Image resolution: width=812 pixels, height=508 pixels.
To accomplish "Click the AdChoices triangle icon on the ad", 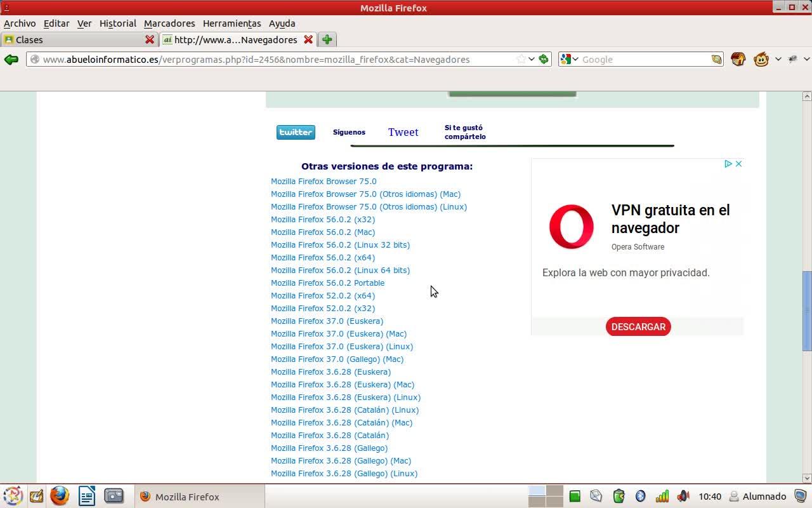I will coord(728,164).
